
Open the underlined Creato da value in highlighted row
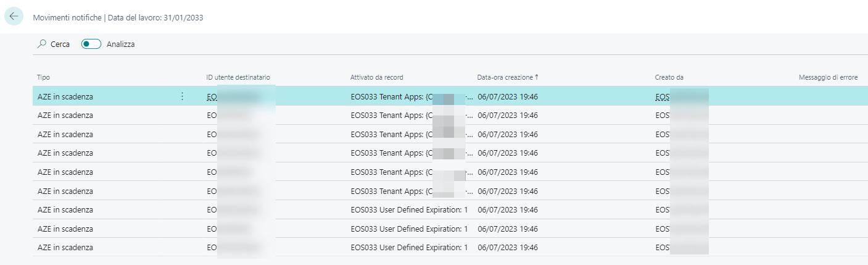[663, 97]
